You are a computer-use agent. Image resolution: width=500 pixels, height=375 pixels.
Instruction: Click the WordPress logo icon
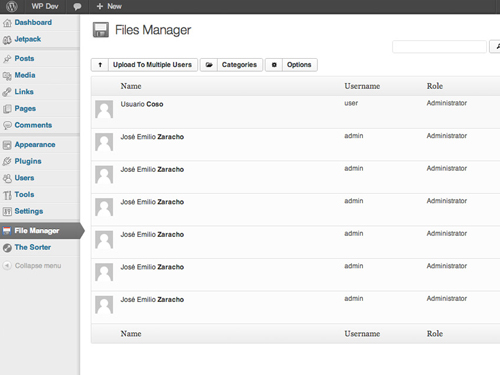(x=12, y=6)
